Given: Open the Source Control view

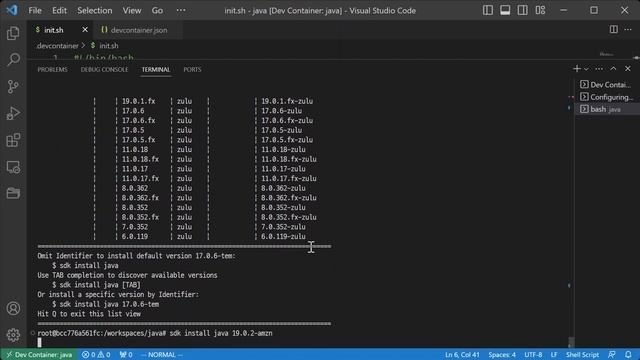Looking at the screenshot, I should click(13, 87).
